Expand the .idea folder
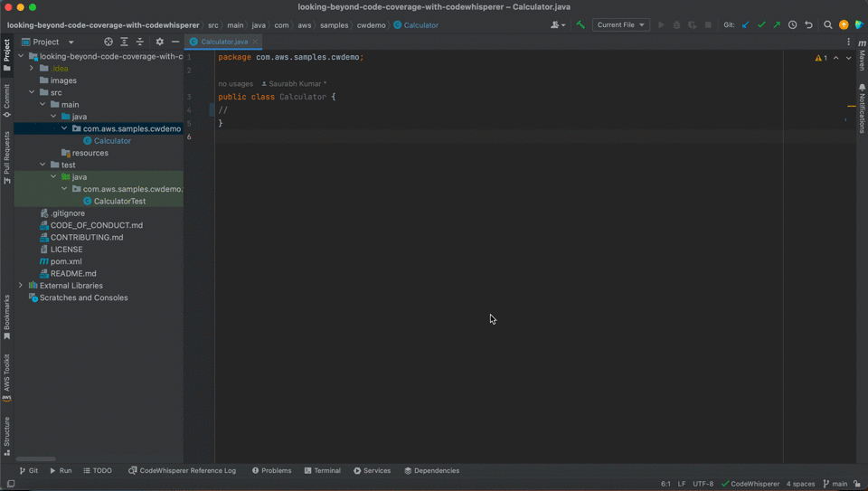The height and width of the screenshot is (491, 868). (x=32, y=69)
